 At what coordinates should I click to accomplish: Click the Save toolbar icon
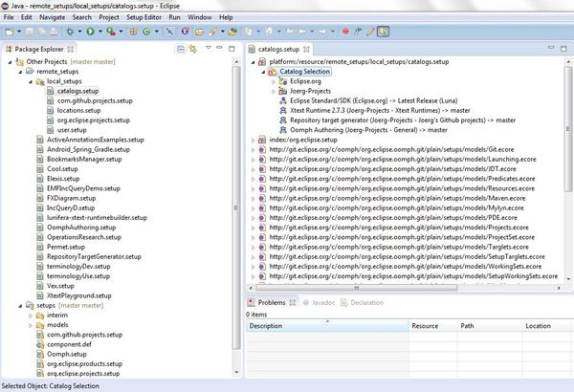point(30,32)
